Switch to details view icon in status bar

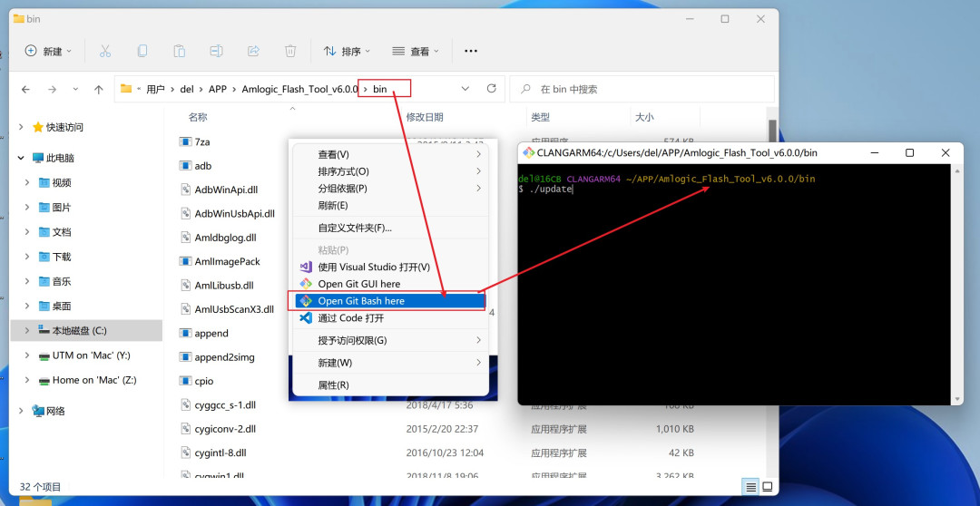click(752, 487)
